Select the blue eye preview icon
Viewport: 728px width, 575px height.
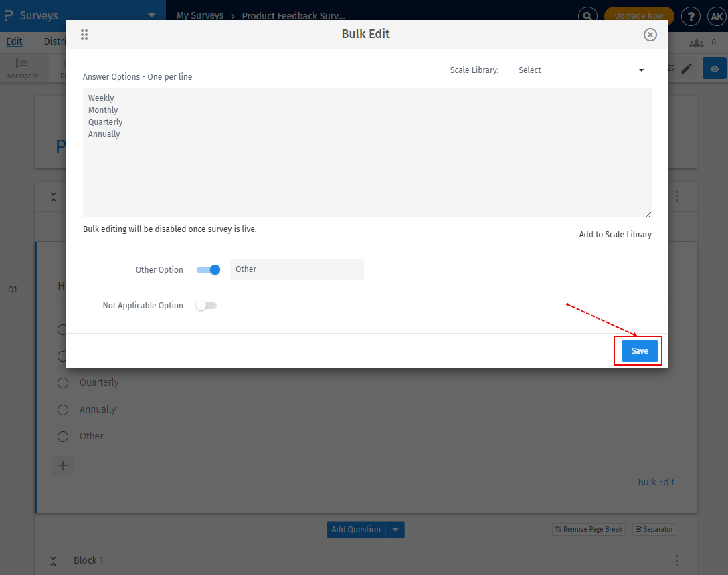coord(714,68)
